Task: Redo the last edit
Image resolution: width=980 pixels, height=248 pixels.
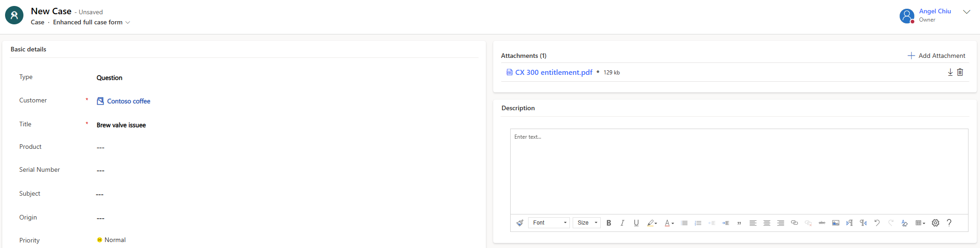Action: (891, 223)
